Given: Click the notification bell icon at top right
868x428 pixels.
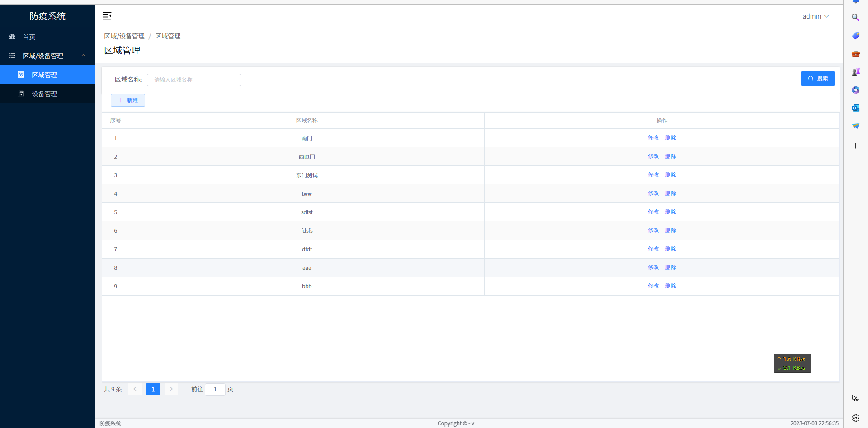Looking at the screenshot, I should point(855,2).
